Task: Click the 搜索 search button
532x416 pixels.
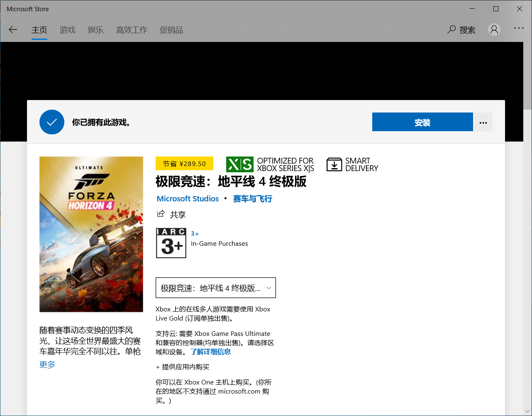Action: [461, 30]
